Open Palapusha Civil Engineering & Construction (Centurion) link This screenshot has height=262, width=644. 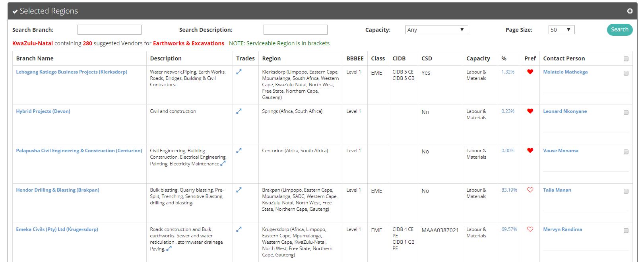tap(79, 151)
